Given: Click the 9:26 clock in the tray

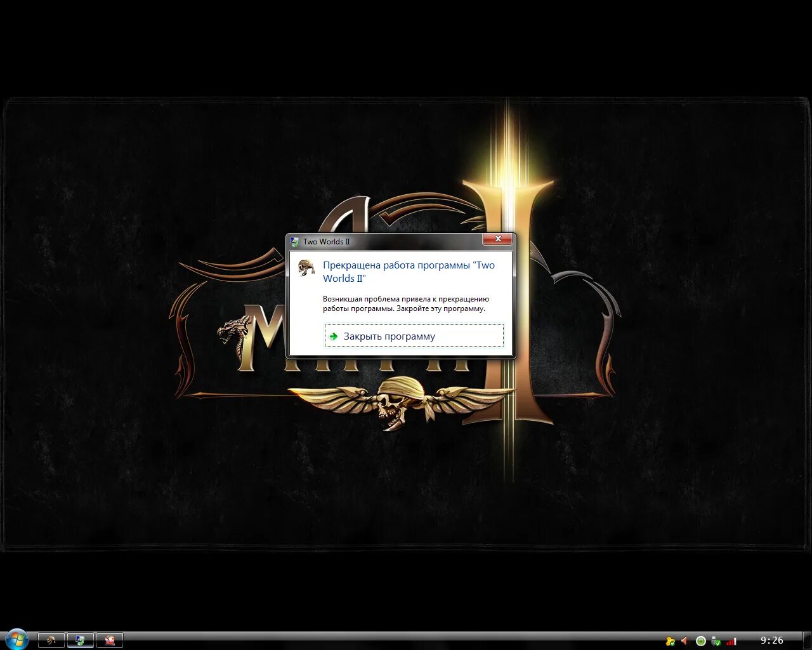Looking at the screenshot, I should [772, 640].
